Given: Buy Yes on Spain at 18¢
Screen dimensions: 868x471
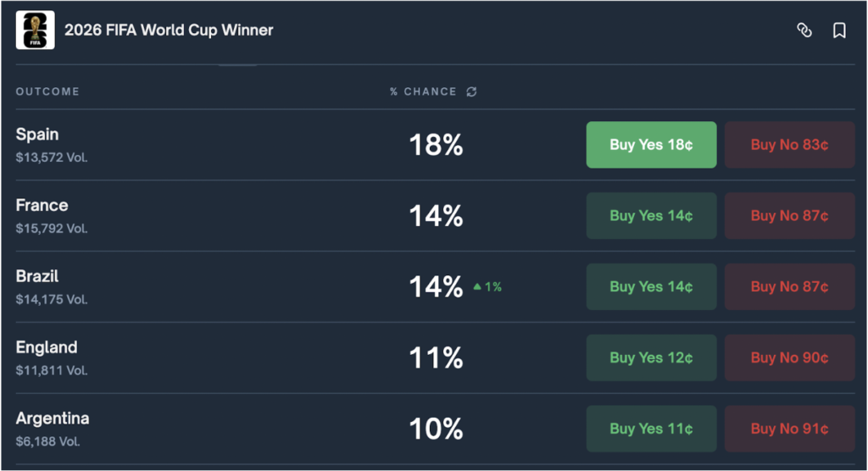Looking at the screenshot, I should [x=651, y=145].
